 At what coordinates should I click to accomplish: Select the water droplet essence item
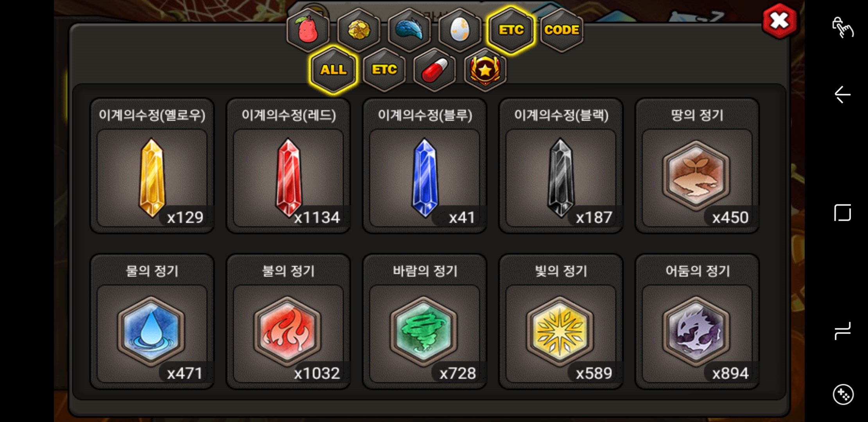152,322
